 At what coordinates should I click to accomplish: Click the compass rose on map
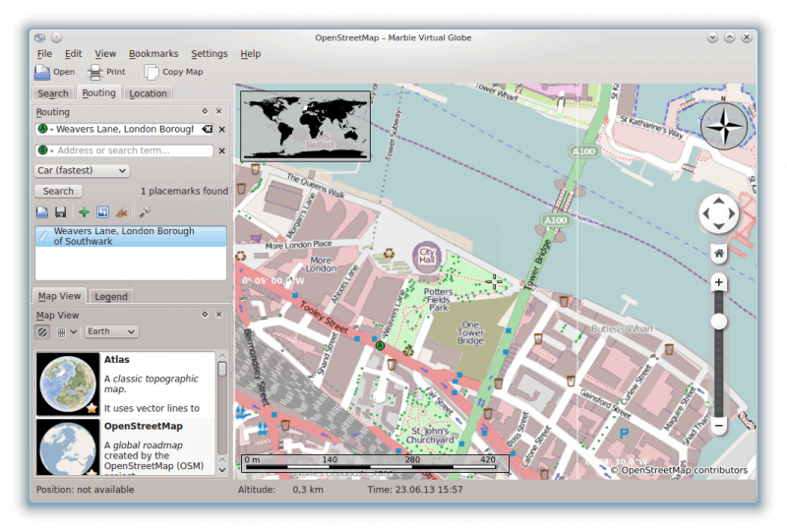click(x=724, y=126)
